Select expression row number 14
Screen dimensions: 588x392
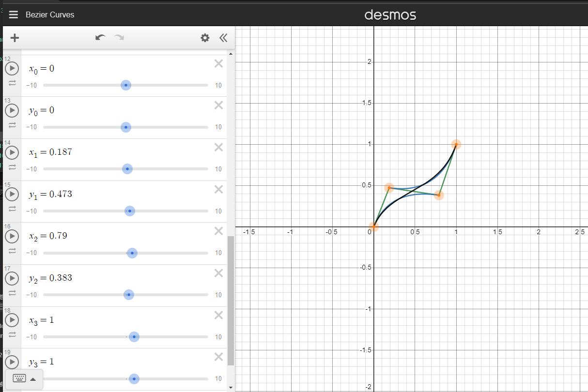(7, 142)
